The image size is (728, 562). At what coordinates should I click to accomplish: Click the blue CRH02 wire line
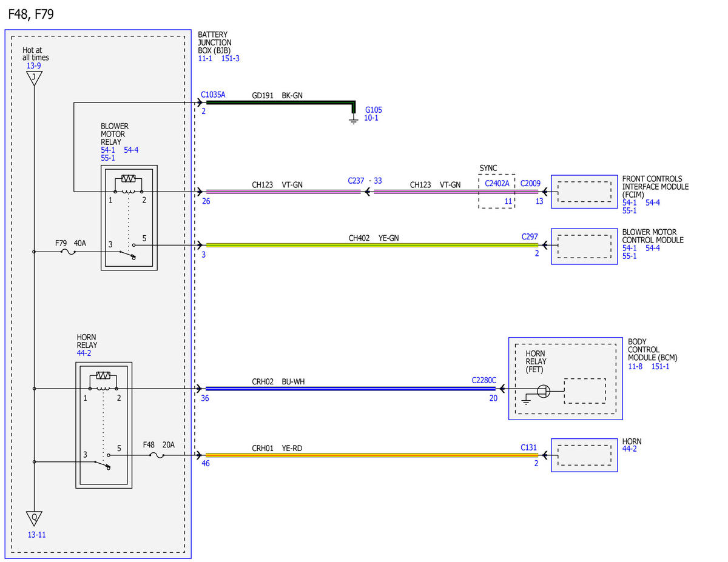pos(351,389)
